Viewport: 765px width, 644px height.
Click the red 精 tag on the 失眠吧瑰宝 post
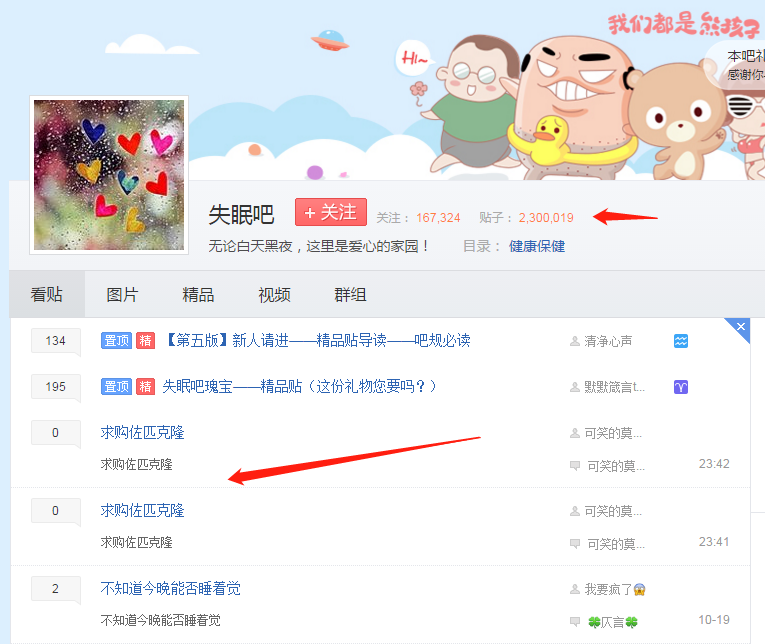[x=145, y=386]
